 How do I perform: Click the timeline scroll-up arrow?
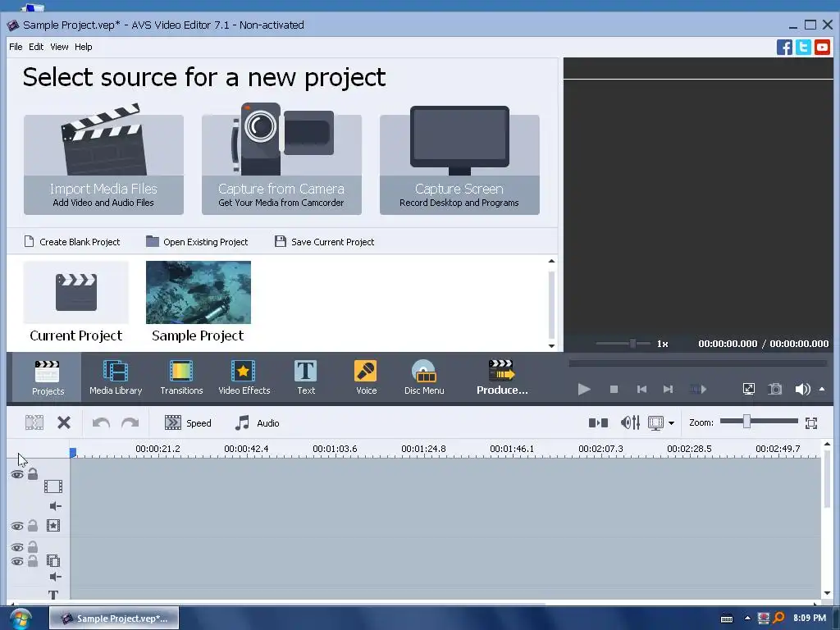point(827,444)
